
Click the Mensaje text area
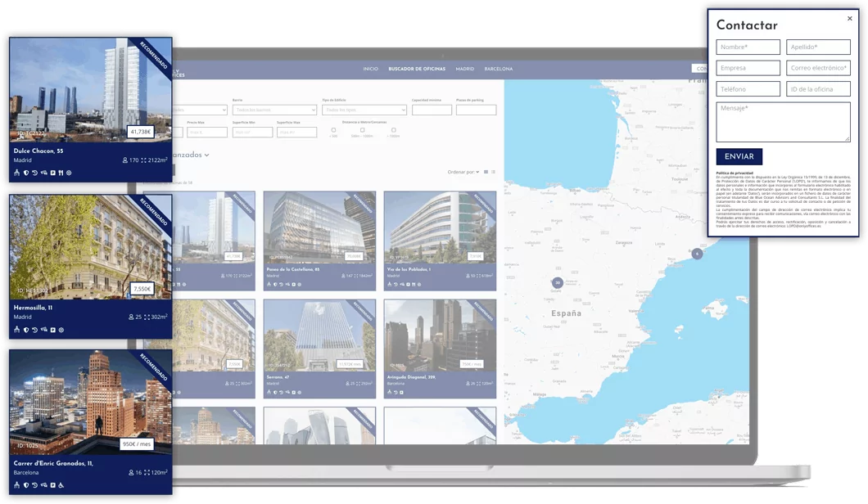click(783, 122)
